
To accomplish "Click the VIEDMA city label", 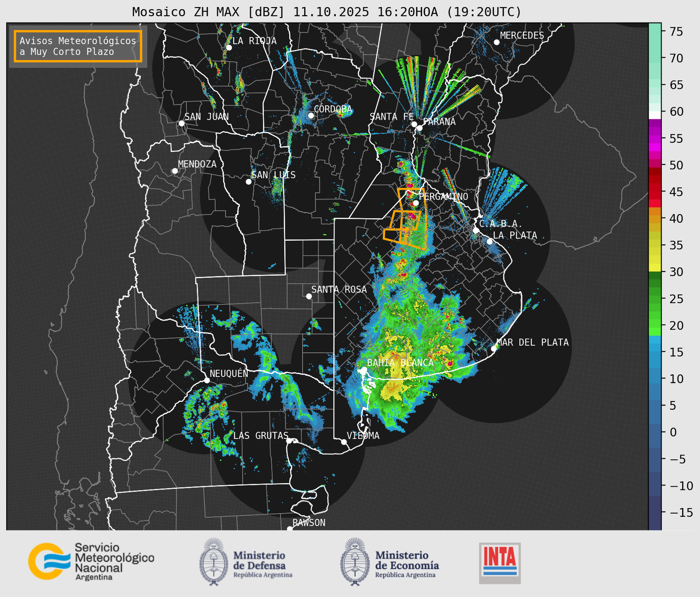I will (x=363, y=436).
